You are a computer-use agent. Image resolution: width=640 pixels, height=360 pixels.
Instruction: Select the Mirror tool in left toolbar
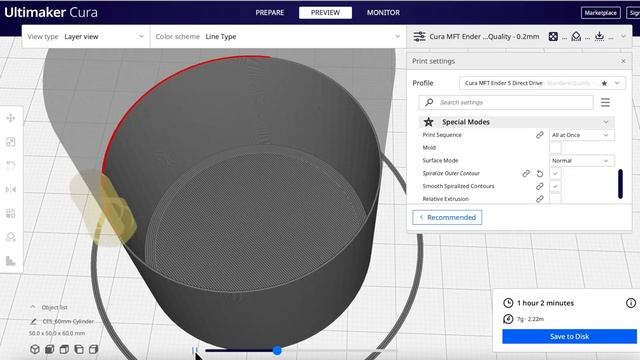pos(11,189)
